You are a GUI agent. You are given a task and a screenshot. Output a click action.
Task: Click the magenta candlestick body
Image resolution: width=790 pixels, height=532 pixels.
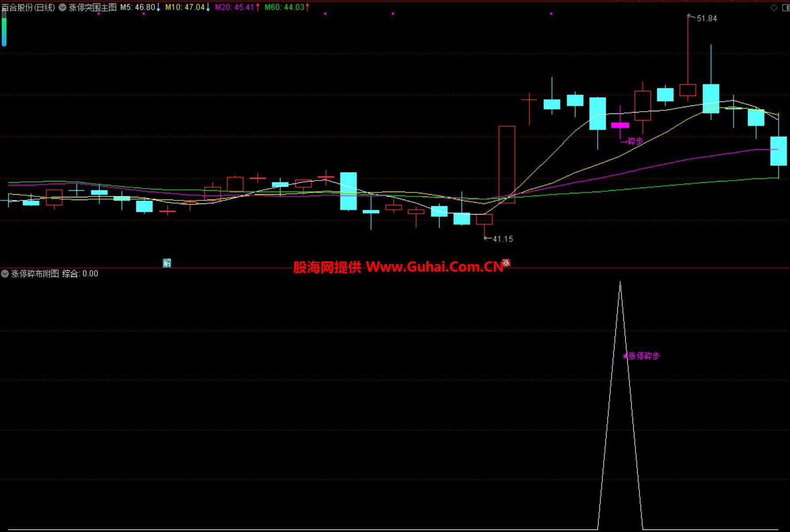pyautogui.click(x=620, y=125)
